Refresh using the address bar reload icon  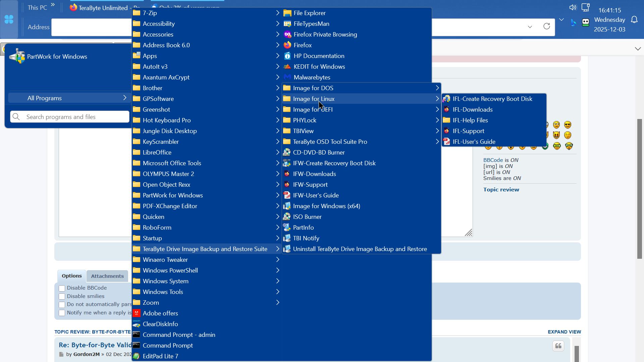point(547,26)
